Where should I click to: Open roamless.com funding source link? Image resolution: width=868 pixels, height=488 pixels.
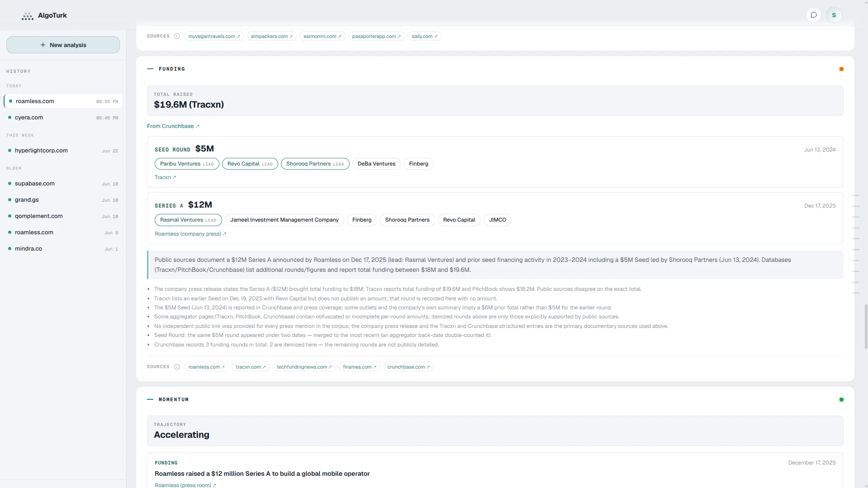point(206,367)
